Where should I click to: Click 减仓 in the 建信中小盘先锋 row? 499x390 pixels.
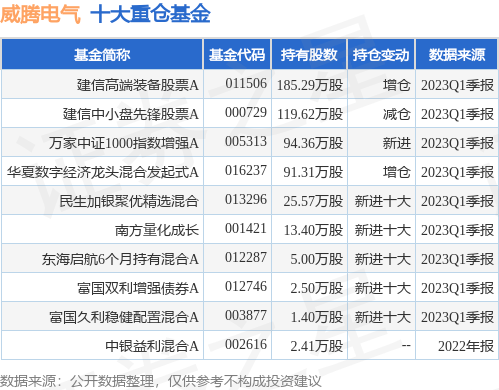coord(397,114)
